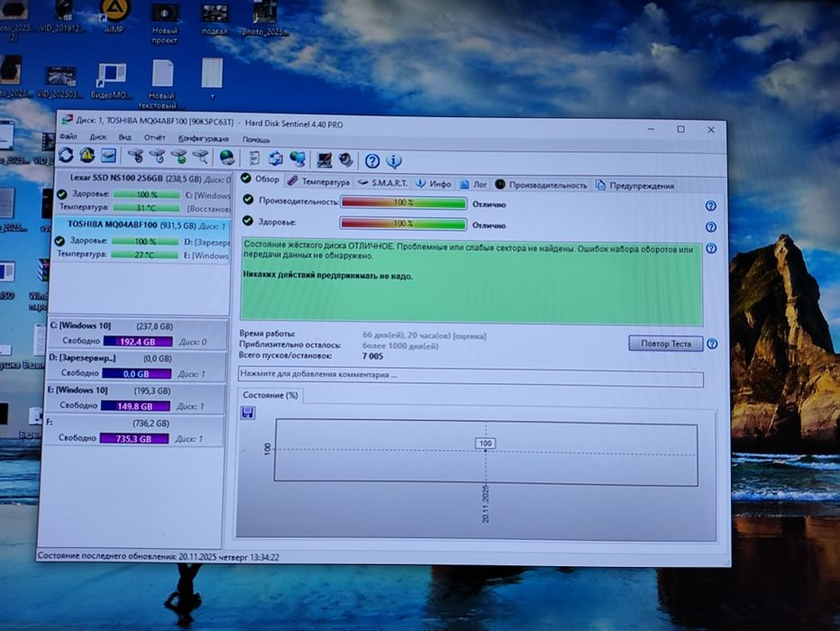Viewport: 840px width, 631px height.
Task: Select the desktop file named т
Action: pyautogui.click(x=212, y=78)
